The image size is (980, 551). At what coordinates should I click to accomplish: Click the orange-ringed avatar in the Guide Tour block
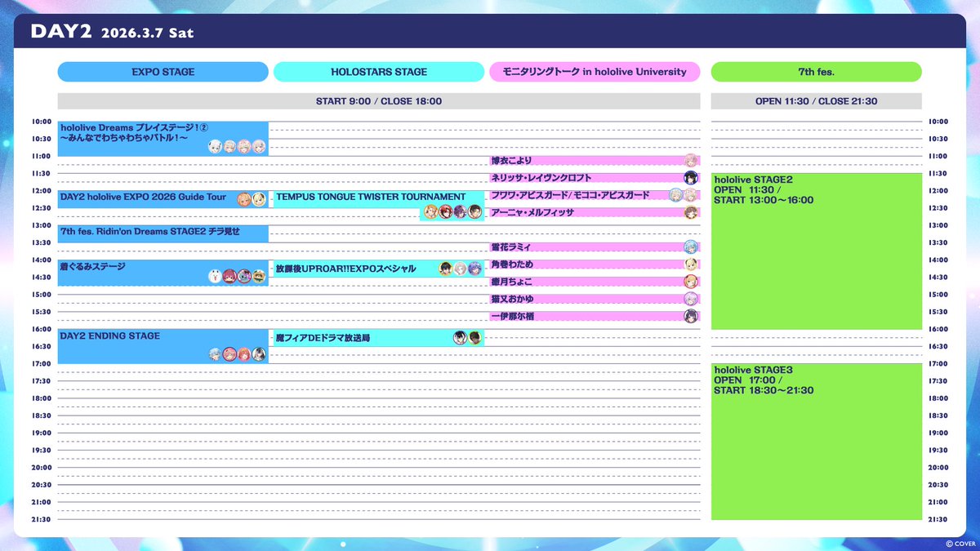tap(244, 199)
